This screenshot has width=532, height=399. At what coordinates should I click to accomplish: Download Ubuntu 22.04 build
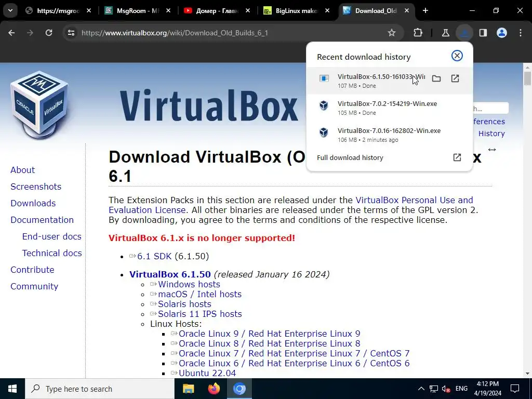[x=207, y=373]
